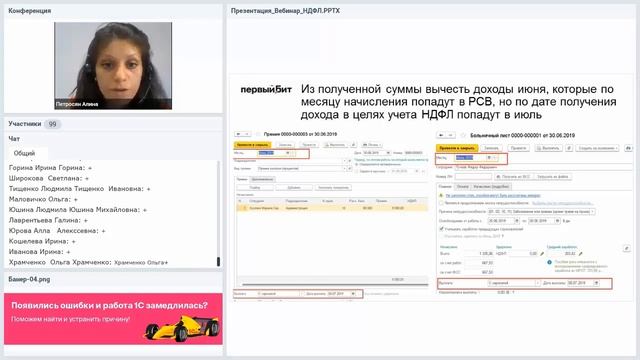The height and width of the screenshot is (360, 640).
Task: Open calendar for start date of Освобождение от работы
Action: pyautogui.click(x=517, y=221)
